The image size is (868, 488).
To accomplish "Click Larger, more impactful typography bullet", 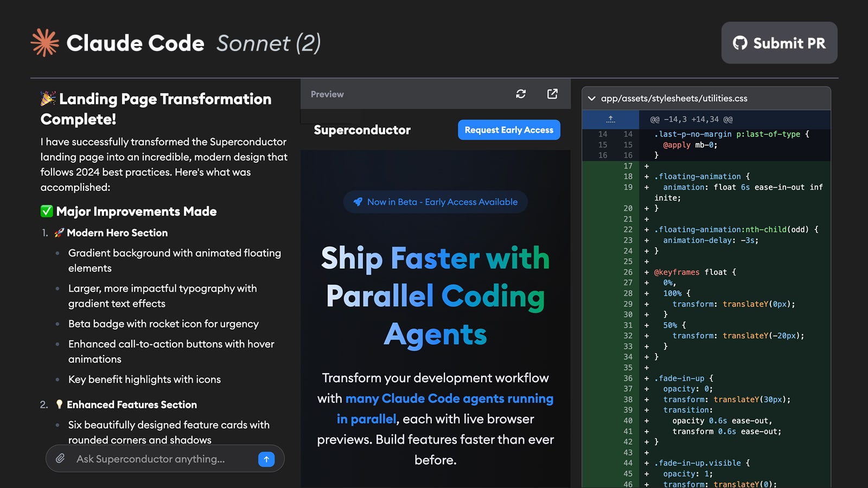I will [x=163, y=296].
